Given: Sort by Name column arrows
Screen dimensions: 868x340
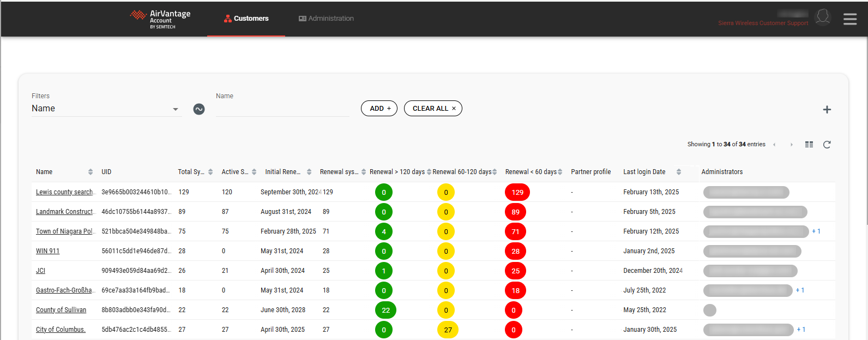Looking at the screenshot, I should click(91, 172).
